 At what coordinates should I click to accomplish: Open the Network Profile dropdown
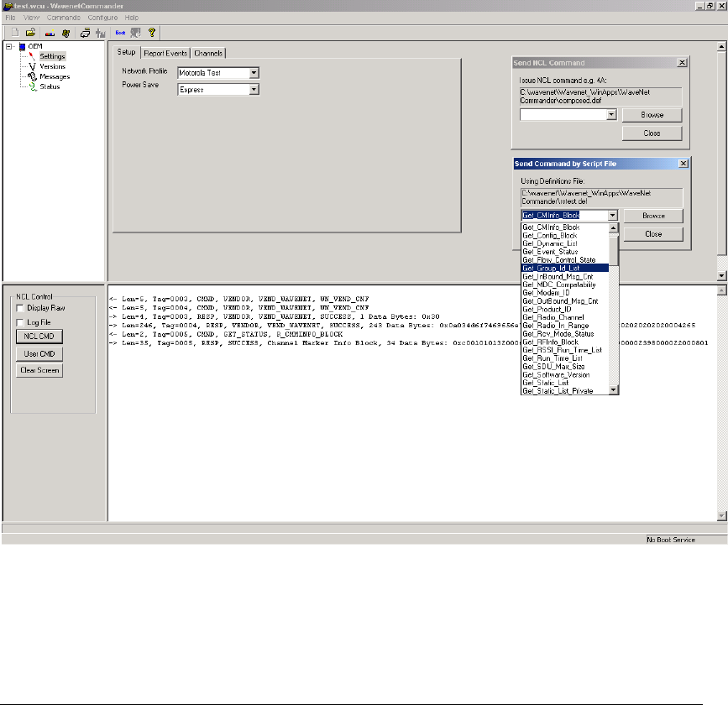254,73
